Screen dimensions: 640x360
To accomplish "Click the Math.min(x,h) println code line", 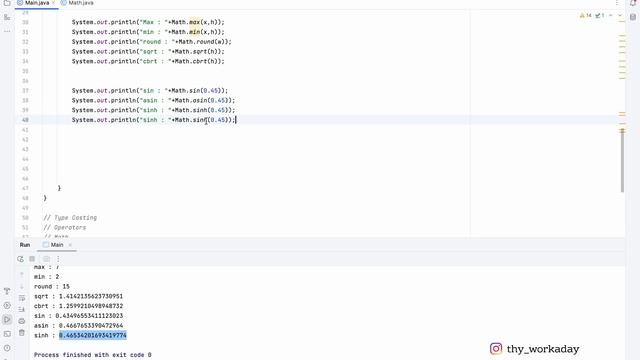I will (x=148, y=32).
